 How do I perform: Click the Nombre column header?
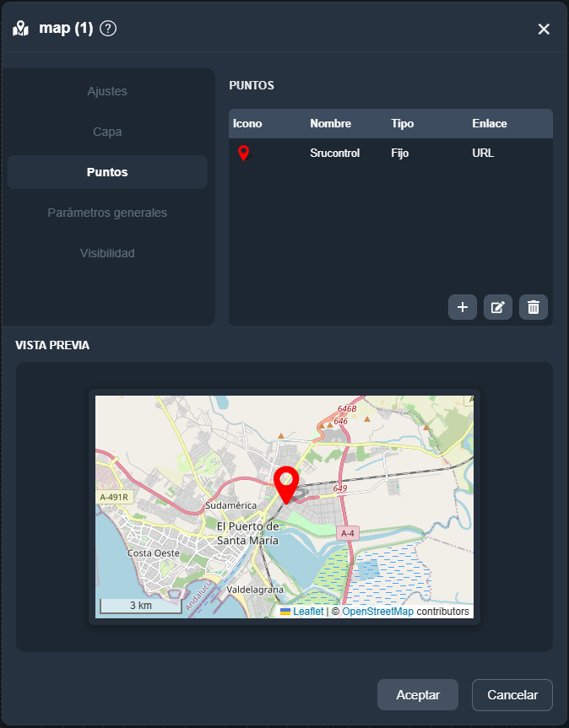(330, 124)
